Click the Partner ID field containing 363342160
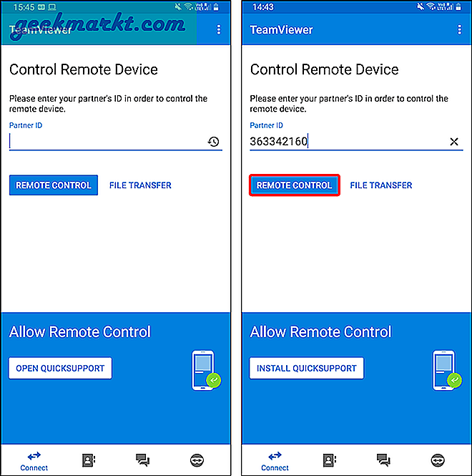The image size is (472, 476). [x=349, y=142]
